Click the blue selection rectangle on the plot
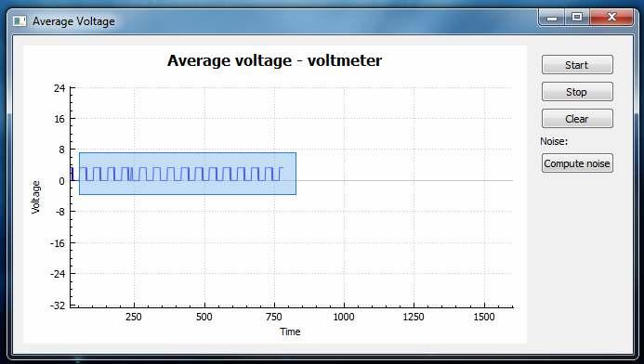 (x=188, y=174)
